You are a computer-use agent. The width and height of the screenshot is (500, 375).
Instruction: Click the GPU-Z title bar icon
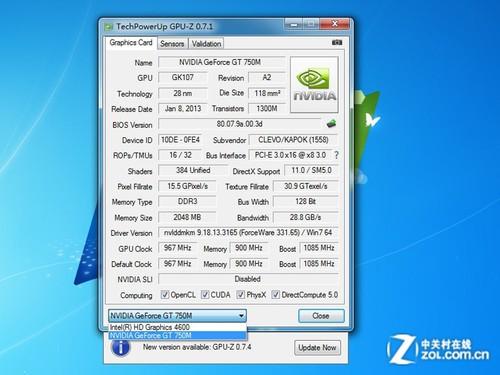[109, 27]
